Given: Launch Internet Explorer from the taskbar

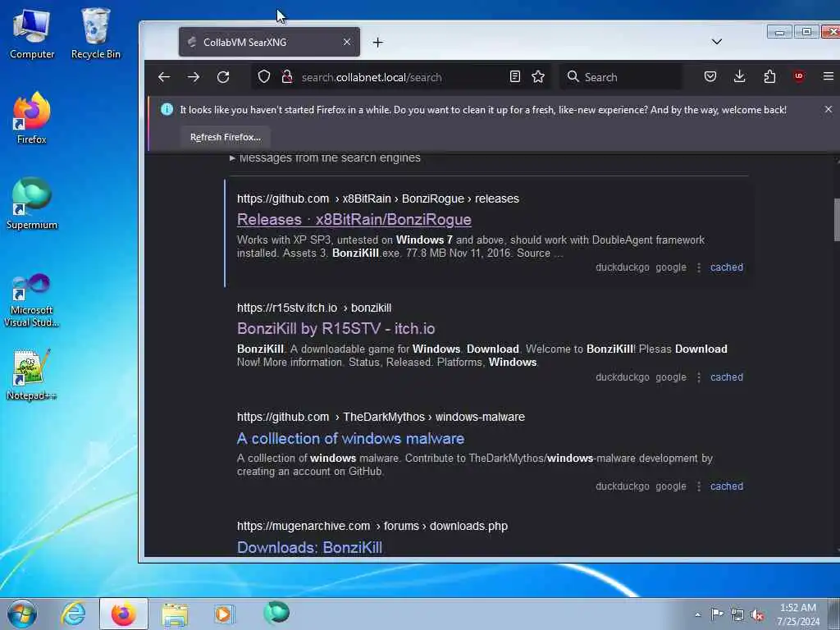Looking at the screenshot, I should tap(72, 614).
